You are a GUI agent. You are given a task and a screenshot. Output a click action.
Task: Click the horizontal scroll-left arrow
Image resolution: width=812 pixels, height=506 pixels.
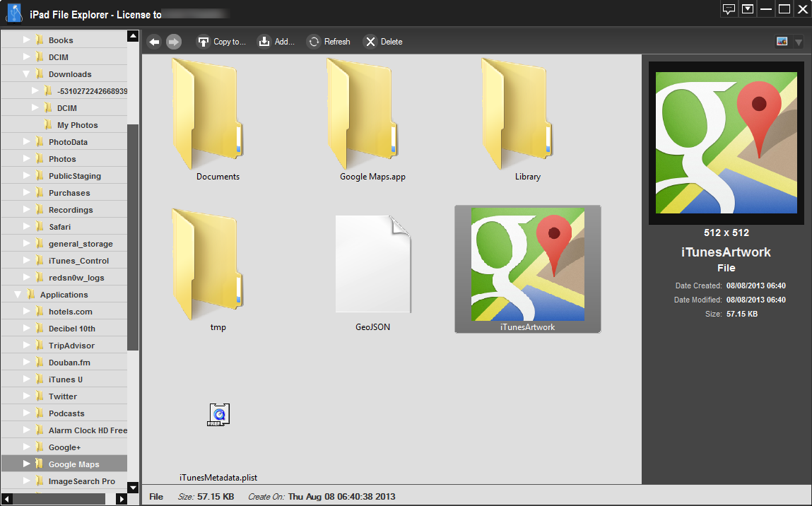coord(6,499)
